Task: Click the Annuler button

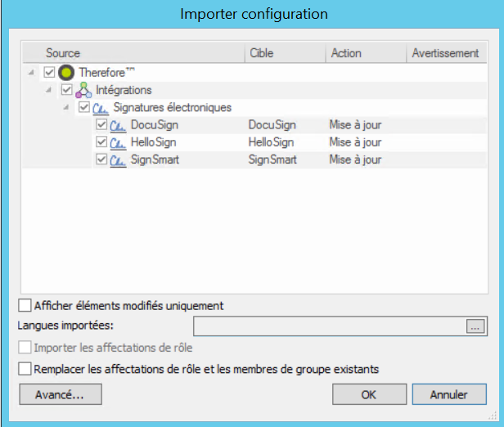Action: (449, 394)
